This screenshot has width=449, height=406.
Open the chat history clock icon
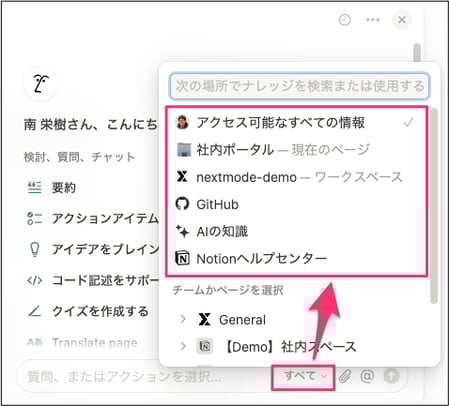click(345, 20)
